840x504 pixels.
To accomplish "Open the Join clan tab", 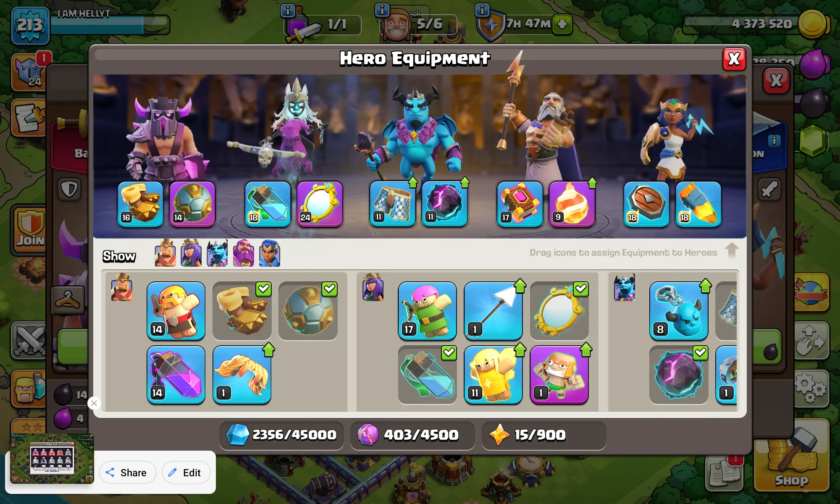I will click(29, 229).
